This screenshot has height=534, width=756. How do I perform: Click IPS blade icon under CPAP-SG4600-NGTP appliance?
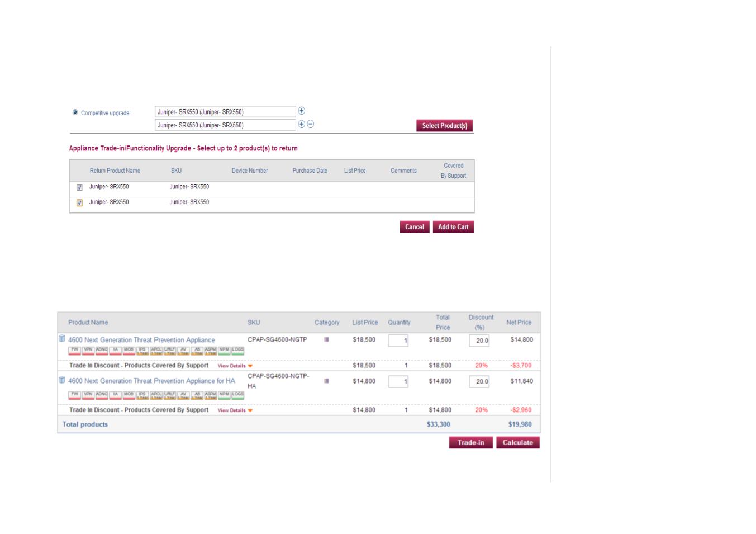(x=142, y=351)
